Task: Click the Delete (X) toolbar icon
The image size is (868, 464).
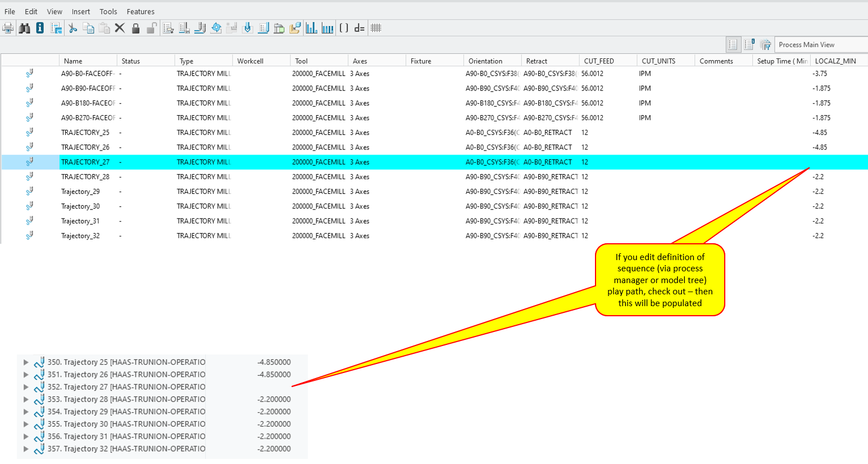Action: point(120,28)
